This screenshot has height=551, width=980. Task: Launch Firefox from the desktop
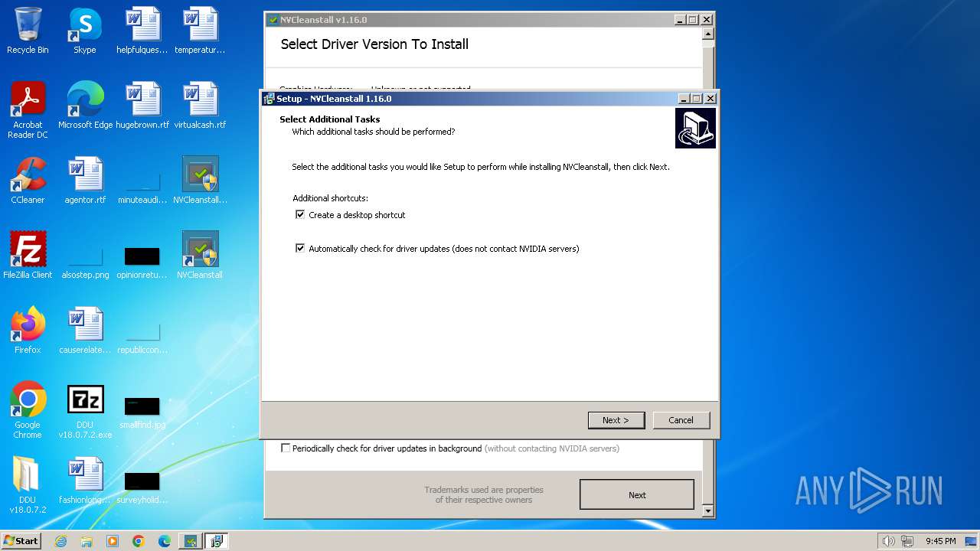click(28, 331)
